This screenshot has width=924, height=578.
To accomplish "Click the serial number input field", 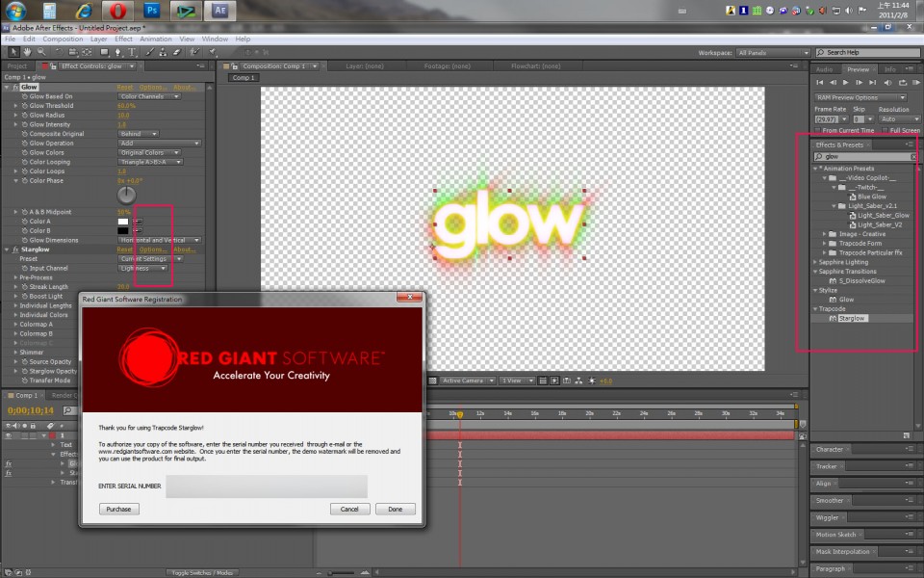I will click(x=265, y=486).
